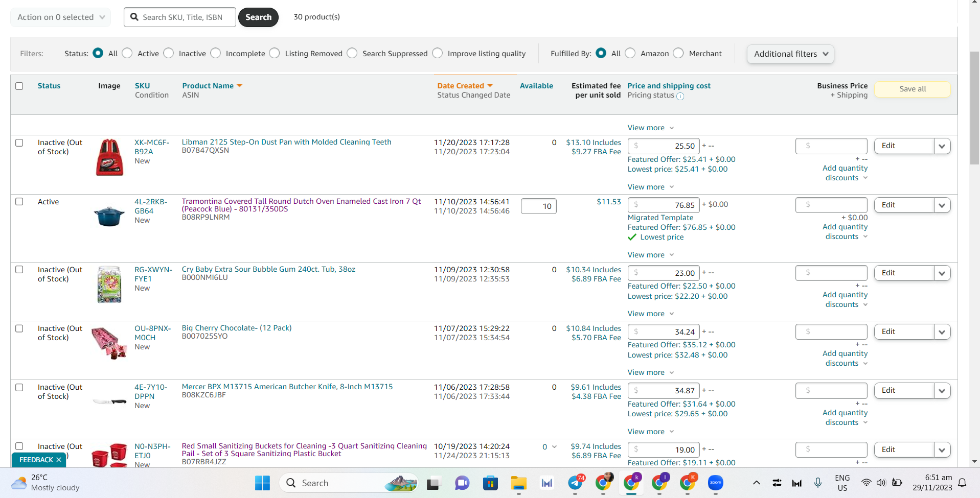Screen dimensions: 980x498
Task: Launch Teams Chat from the taskbar
Action: coord(462,483)
